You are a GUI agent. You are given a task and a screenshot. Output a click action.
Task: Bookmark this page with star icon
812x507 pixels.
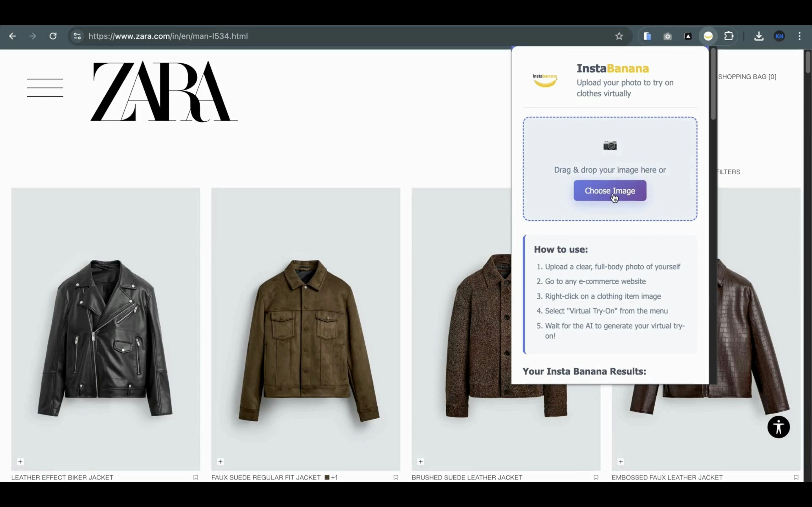(x=619, y=36)
